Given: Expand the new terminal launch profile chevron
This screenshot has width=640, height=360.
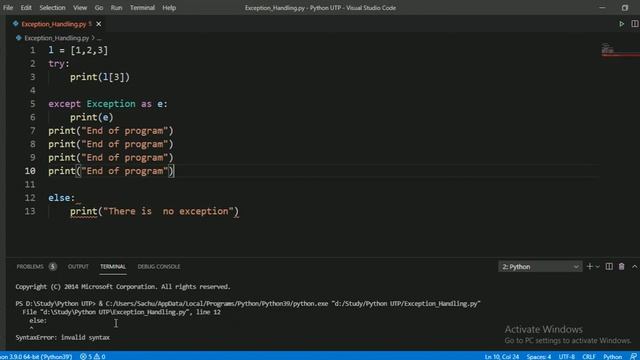Looking at the screenshot, I should [x=598, y=267].
